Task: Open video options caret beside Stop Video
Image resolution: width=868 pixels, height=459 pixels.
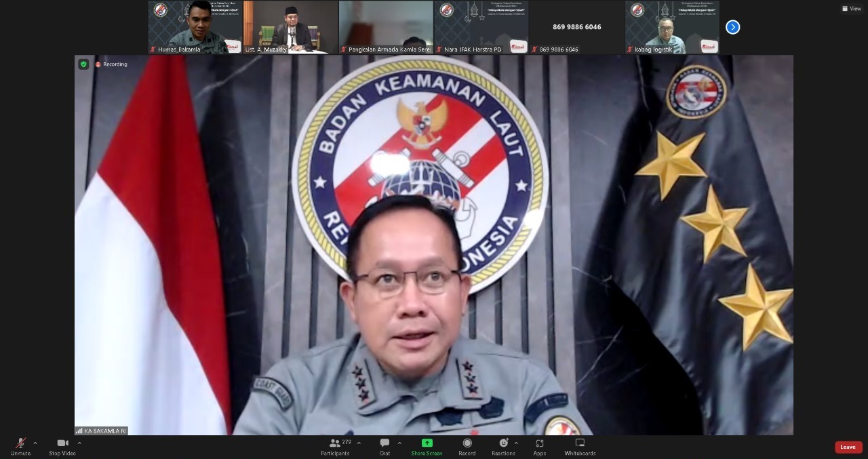Action: 79,443
